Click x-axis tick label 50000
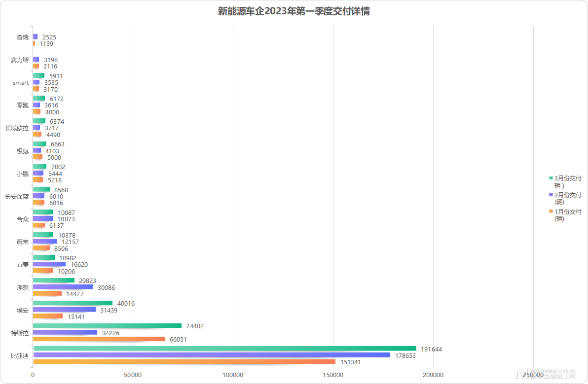588x384 pixels. point(133,375)
